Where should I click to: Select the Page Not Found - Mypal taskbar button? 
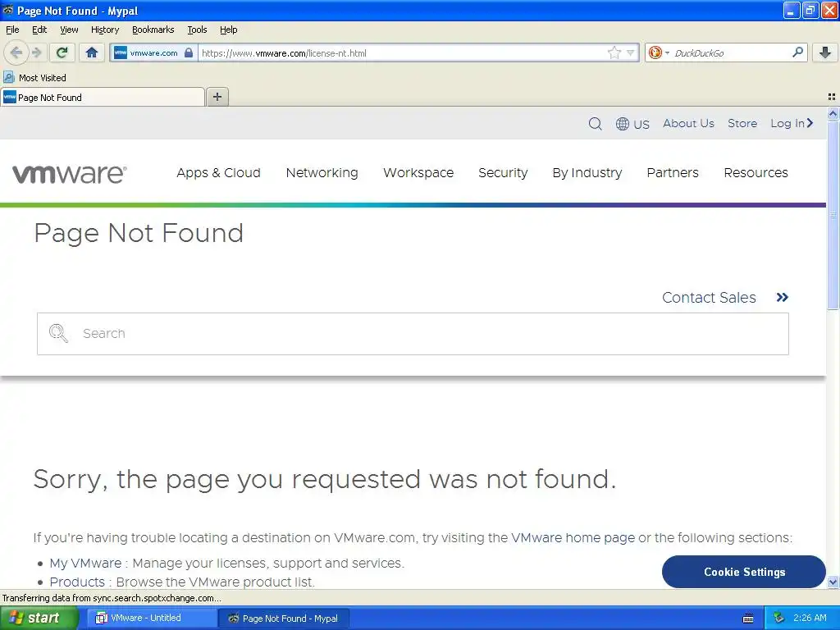[x=284, y=619]
